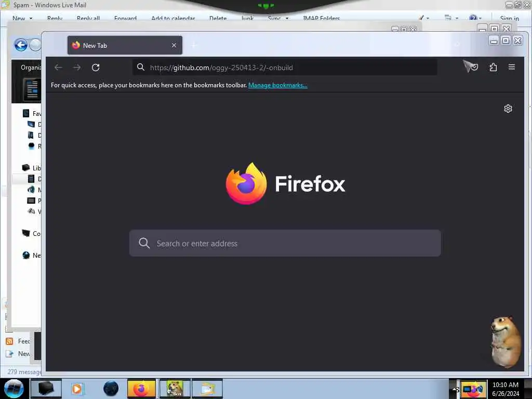532x399 pixels.
Task: Click the magnifier icon in Firefox URL bar
Action: point(141,67)
